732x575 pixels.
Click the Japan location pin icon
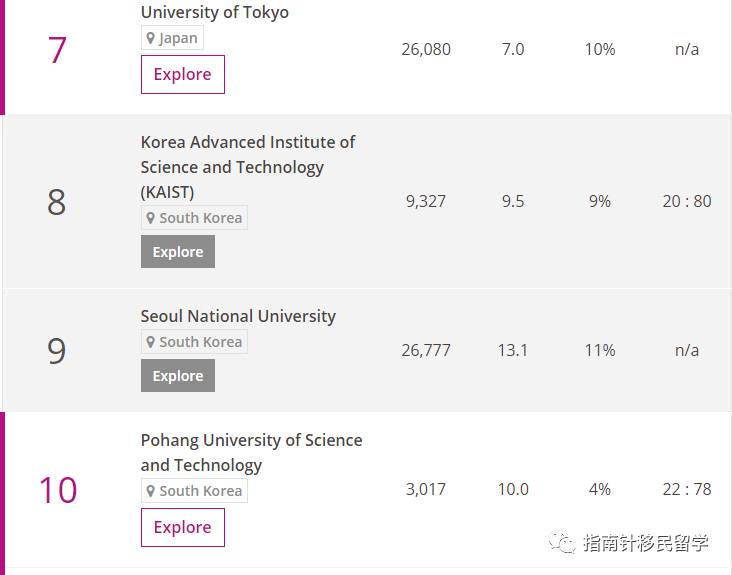coord(151,39)
